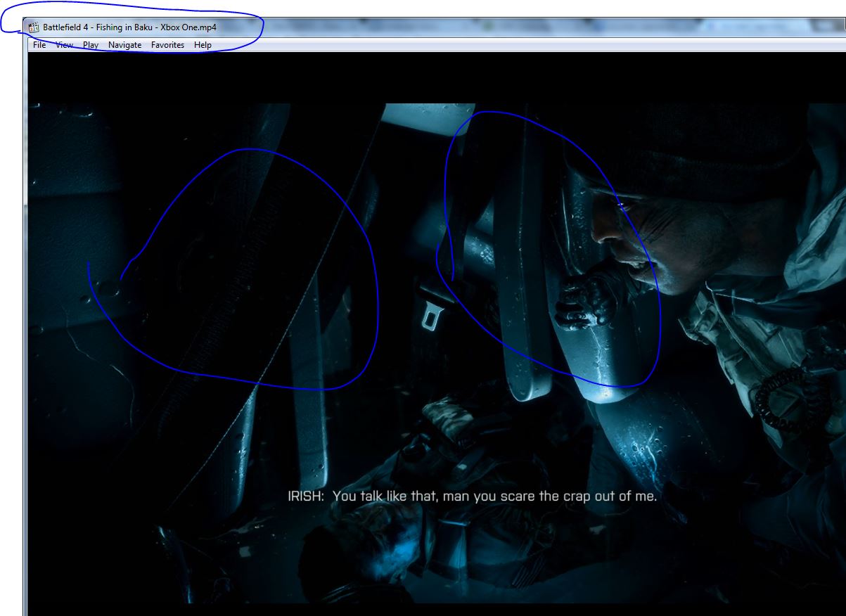Click the media player icon in title bar
Screen dimensions: 846x616
(x=34, y=27)
